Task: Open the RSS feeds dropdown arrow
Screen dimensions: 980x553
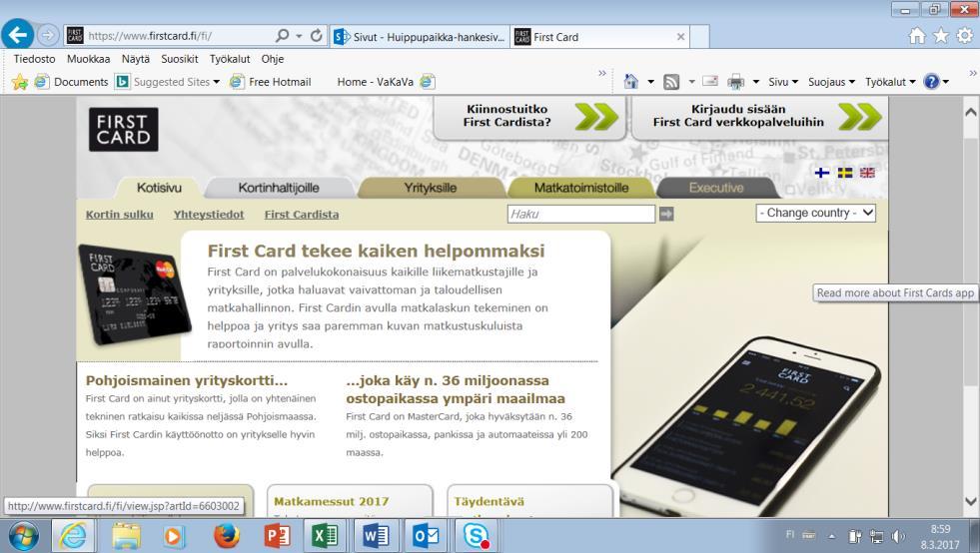Action: [691, 82]
